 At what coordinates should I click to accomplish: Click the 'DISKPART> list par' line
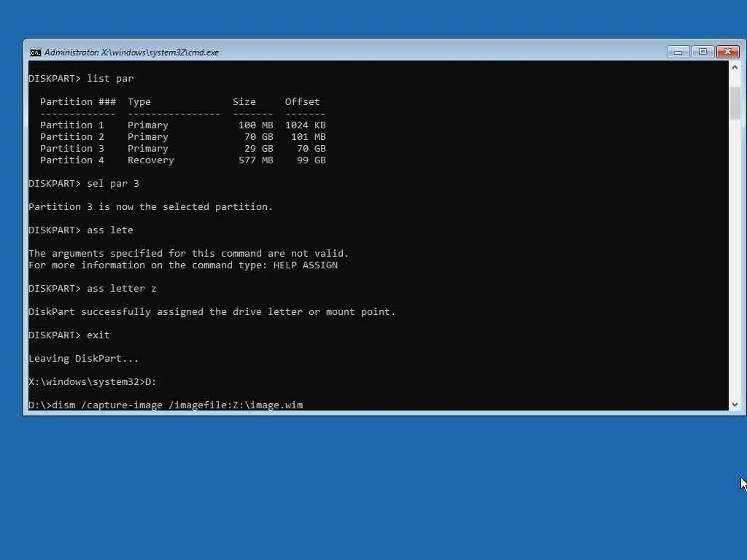click(x=81, y=78)
